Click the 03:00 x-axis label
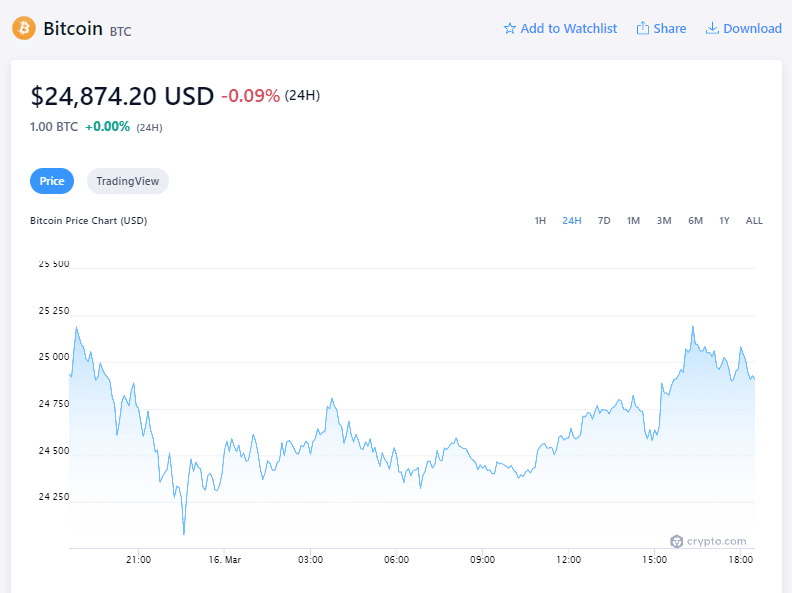 [x=310, y=560]
